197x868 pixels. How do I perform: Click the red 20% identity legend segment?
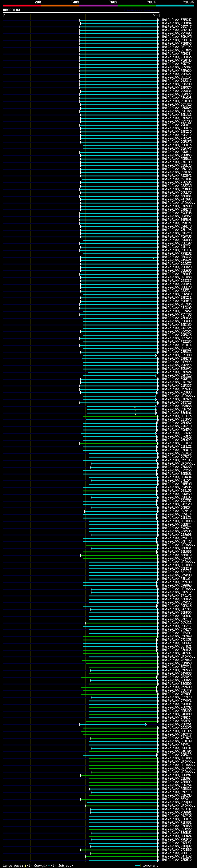(x=22, y=6)
